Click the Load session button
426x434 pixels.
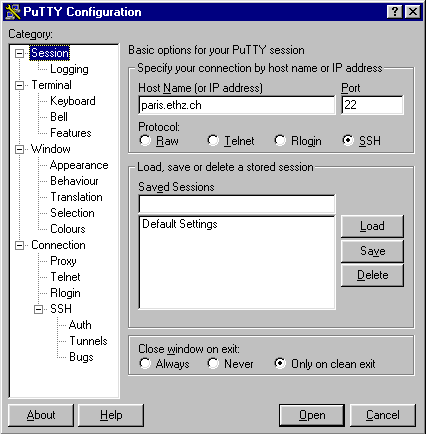pos(372,226)
